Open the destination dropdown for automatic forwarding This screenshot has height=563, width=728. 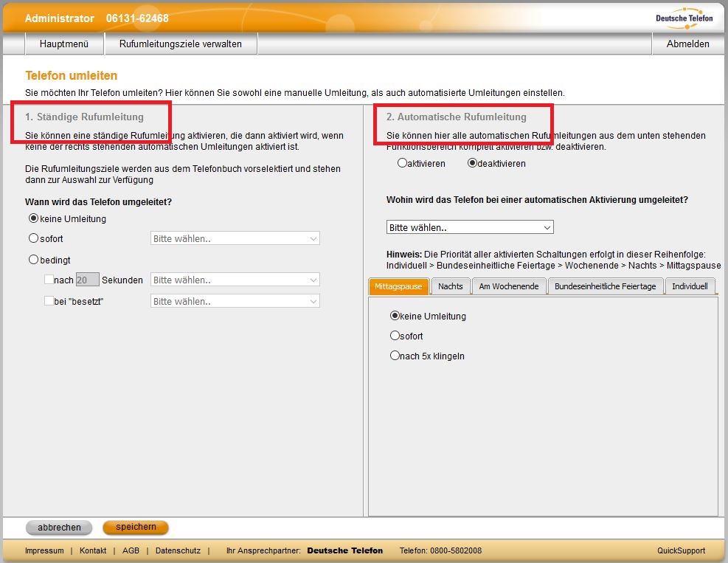pyautogui.click(x=470, y=227)
